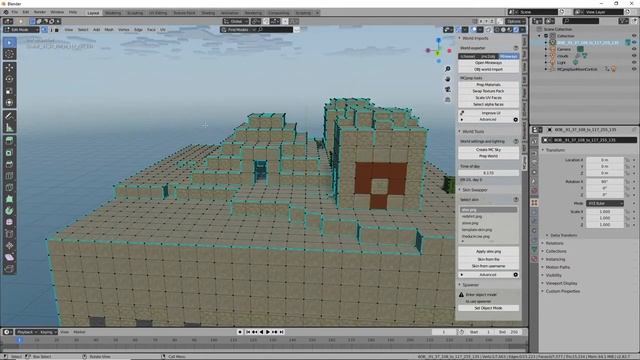This screenshot has height=360, width=640.
Task: Select the Loop Cut tool
Action: point(10,176)
